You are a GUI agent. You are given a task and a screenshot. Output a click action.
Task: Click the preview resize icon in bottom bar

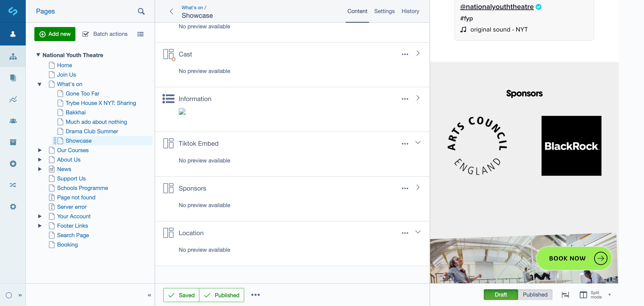click(x=565, y=295)
